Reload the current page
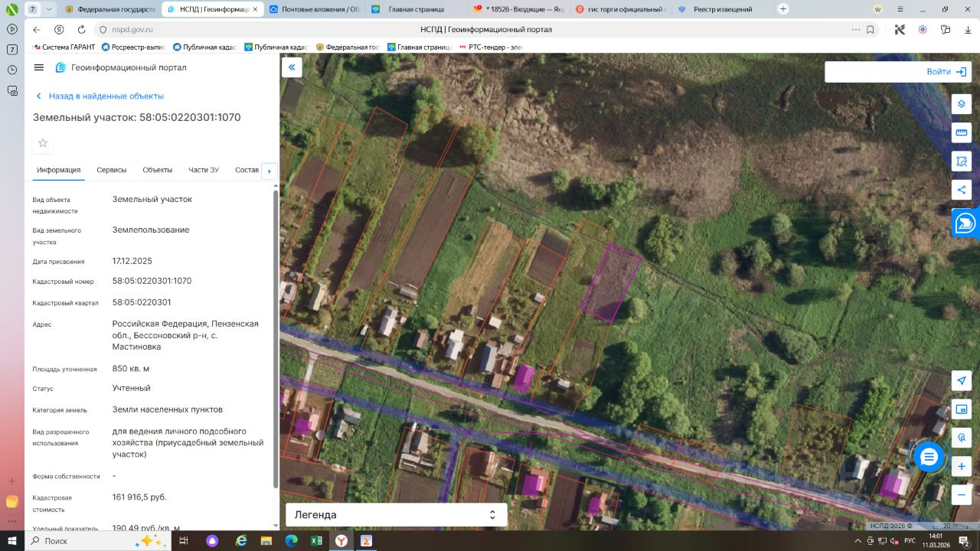 (81, 29)
